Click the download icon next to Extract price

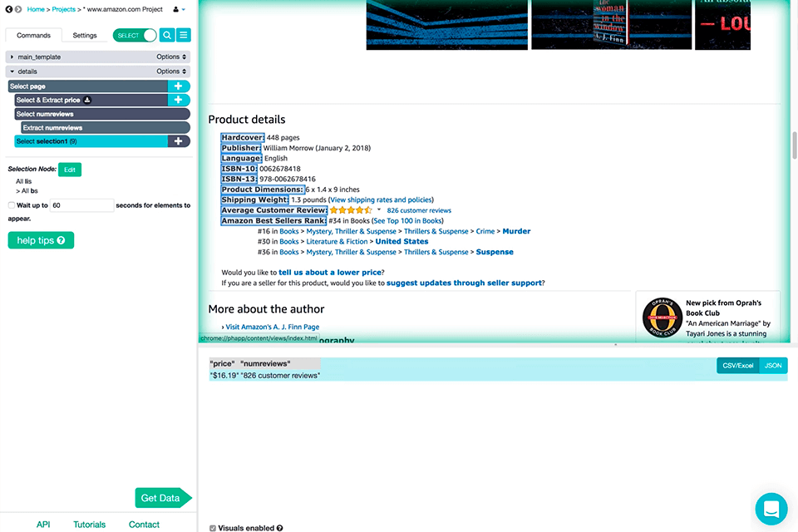(87, 100)
